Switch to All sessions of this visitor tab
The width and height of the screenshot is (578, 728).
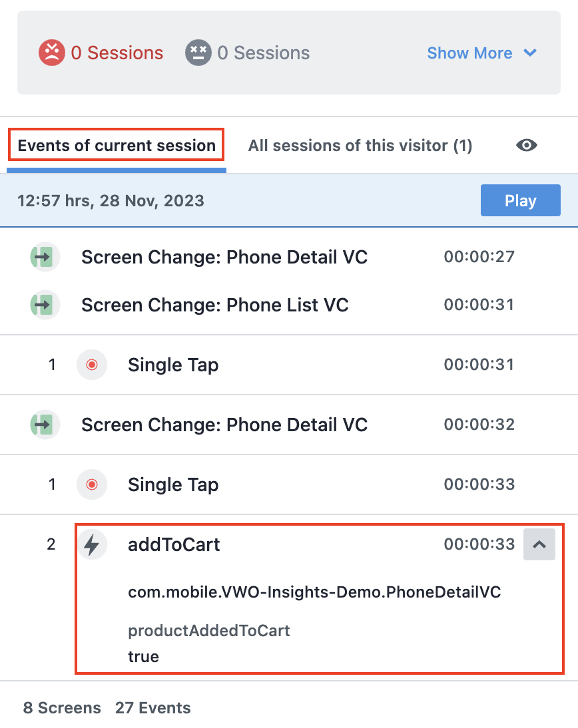[360, 145]
